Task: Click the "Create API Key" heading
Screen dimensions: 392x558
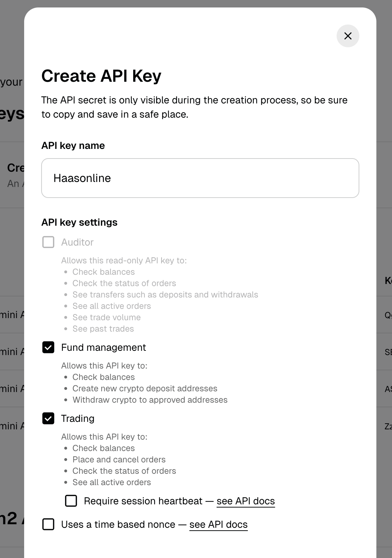Action: point(101,76)
